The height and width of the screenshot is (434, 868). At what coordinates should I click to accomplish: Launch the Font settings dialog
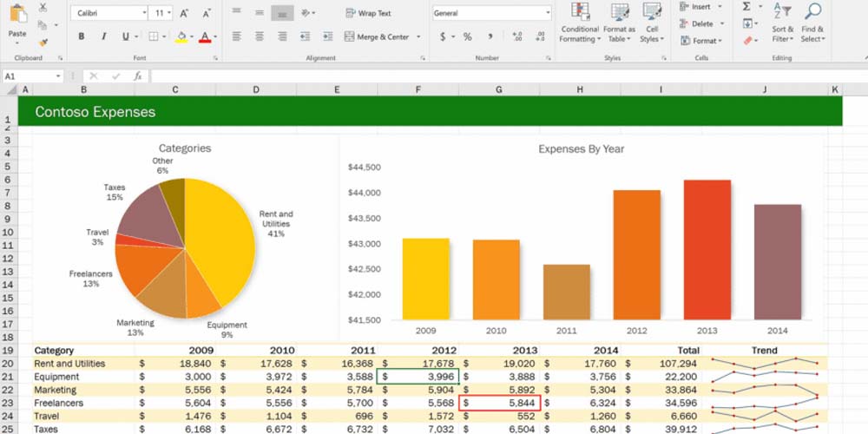coord(215,58)
